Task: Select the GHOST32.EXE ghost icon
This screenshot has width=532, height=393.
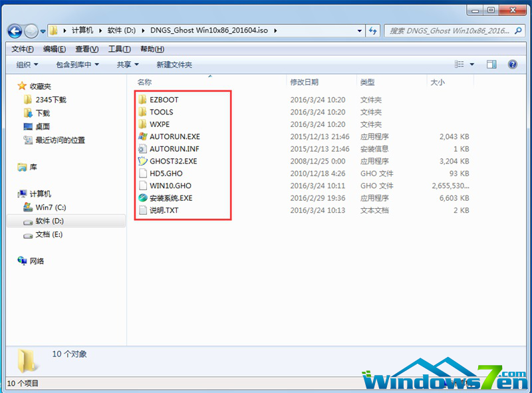Action: click(142, 161)
